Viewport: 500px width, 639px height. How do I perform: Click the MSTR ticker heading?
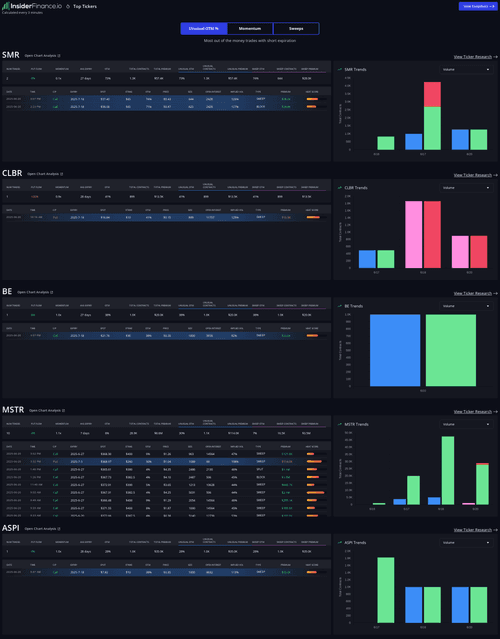[13, 410]
